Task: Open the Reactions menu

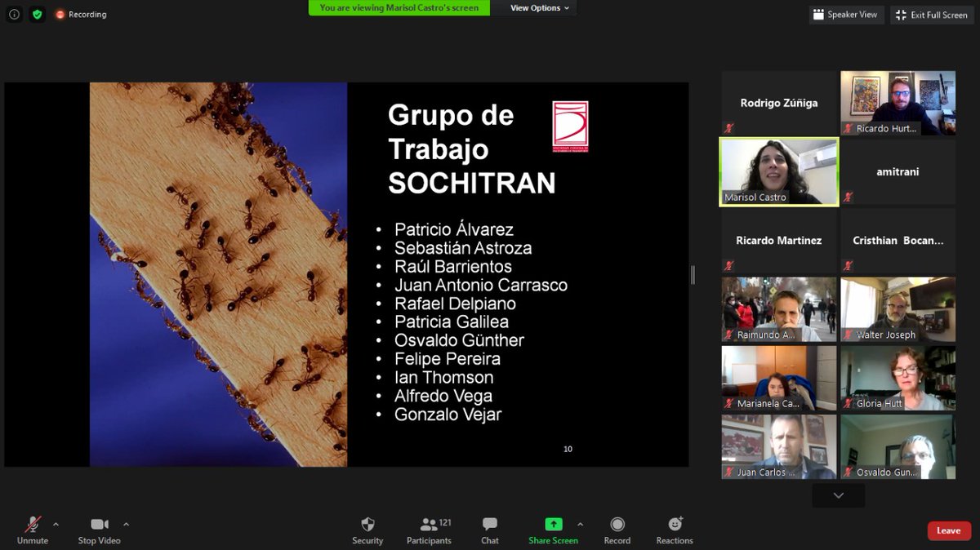Action: click(675, 530)
